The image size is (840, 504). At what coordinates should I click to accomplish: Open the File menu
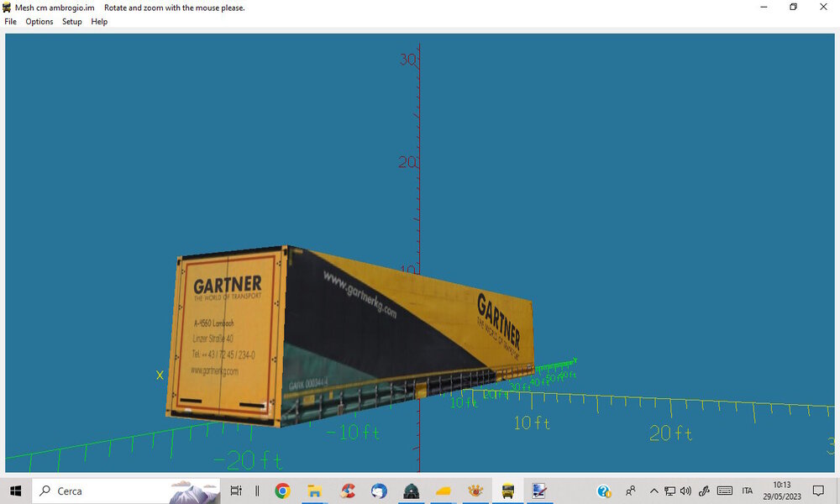point(11,22)
